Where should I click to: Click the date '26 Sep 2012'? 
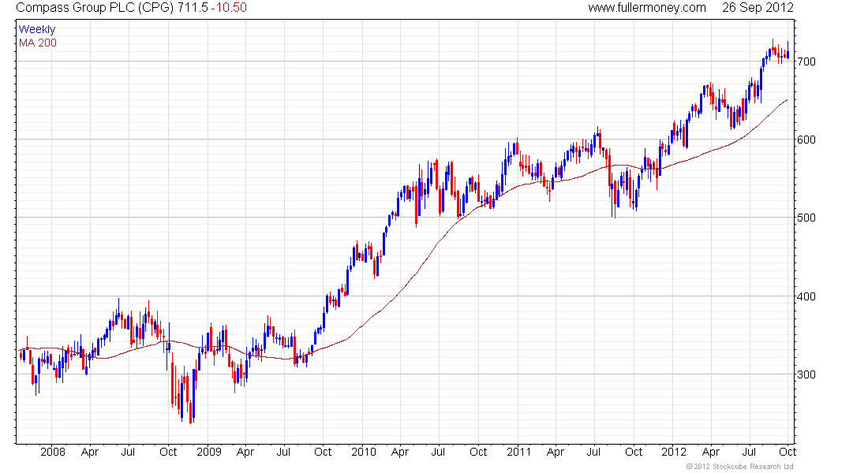coord(758,8)
